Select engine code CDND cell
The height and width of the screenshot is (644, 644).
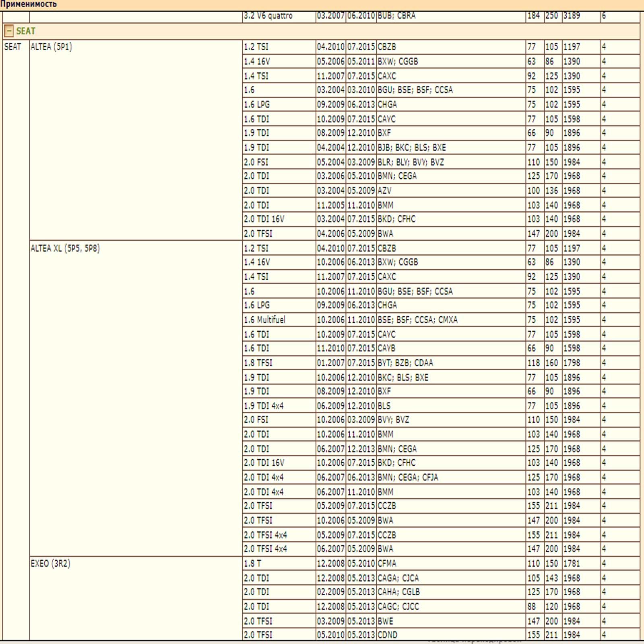(387, 635)
